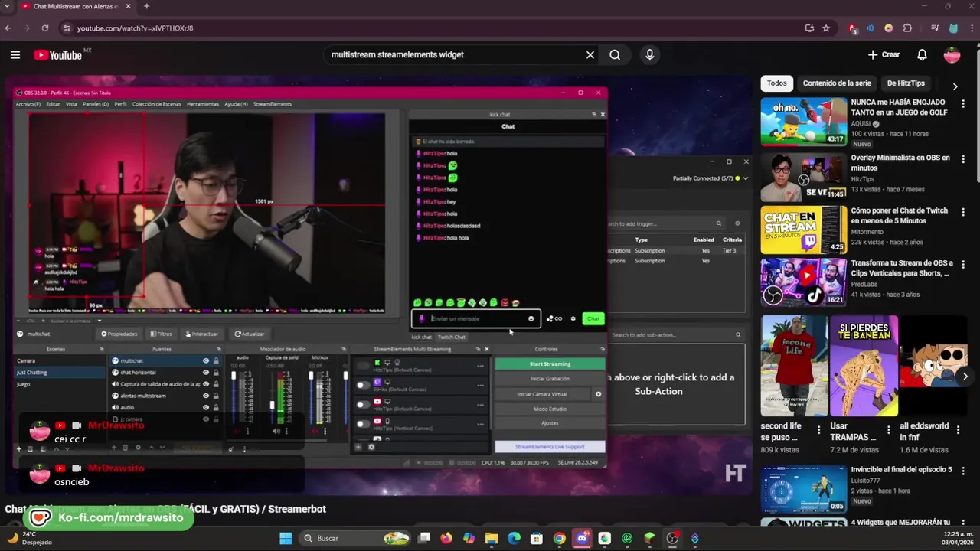Screen dimensions: 980x551
Task: Clear the YouTube search box text
Action: (x=590, y=54)
